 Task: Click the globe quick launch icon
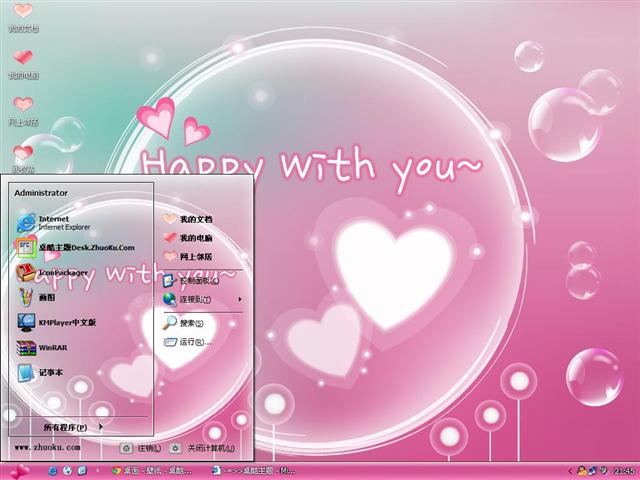67,471
